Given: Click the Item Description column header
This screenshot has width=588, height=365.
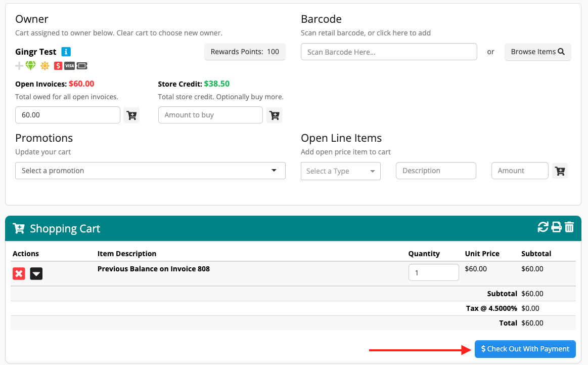Looking at the screenshot, I should pos(127,254).
